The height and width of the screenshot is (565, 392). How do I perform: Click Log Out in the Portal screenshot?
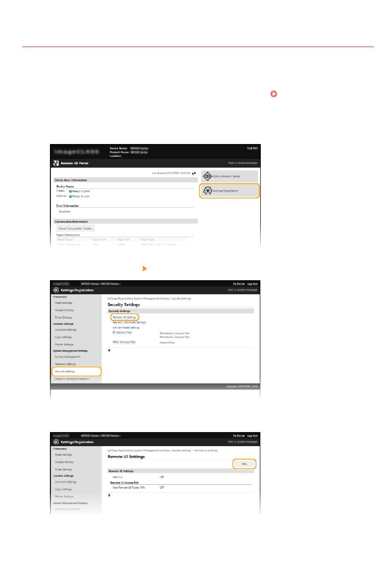pyautogui.click(x=253, y=148)
